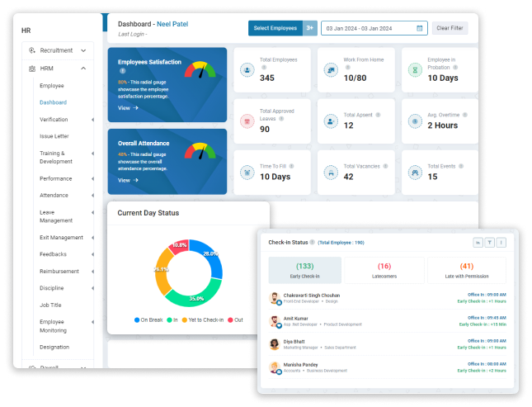Open the Issue Letter menu item
The height and width of the screenshot is (407, 532).
pos(54,135)
